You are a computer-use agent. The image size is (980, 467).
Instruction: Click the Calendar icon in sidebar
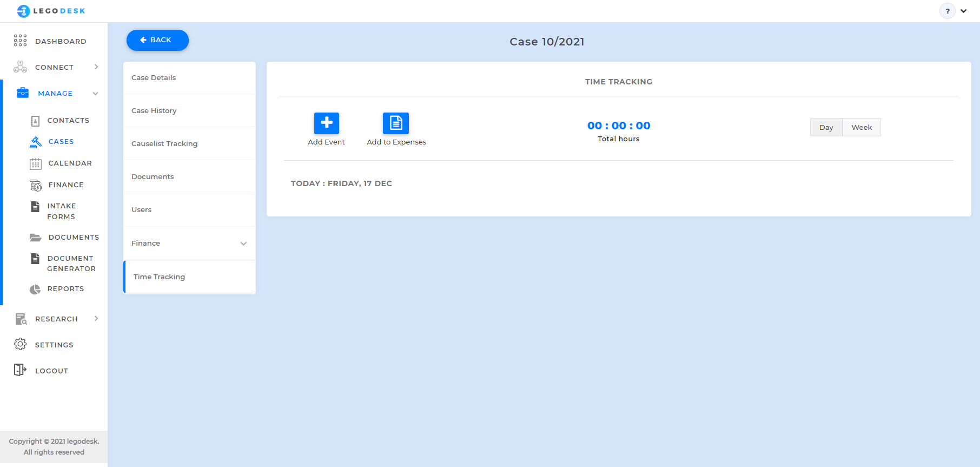pyautogui.click(x=36, y=163)
